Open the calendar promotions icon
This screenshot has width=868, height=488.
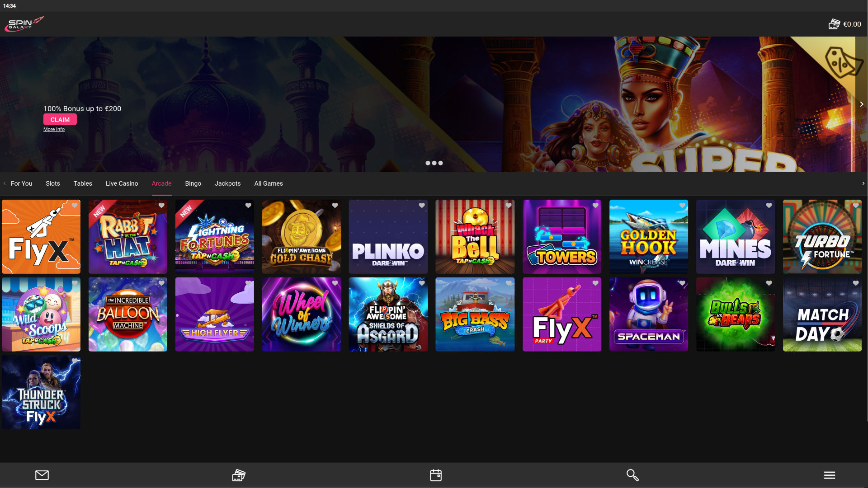click(435, 475)
